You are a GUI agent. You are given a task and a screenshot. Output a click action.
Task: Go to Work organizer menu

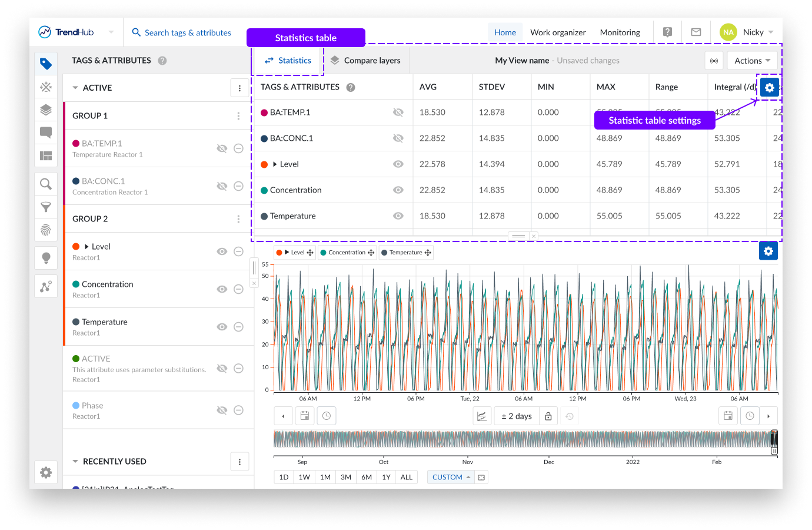[x=558, y=32]
